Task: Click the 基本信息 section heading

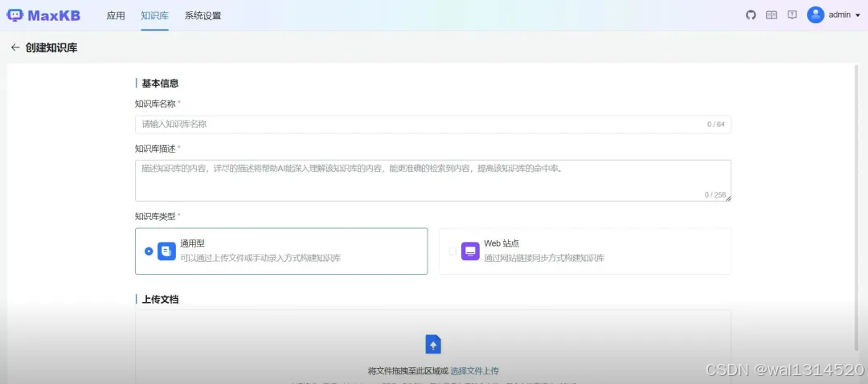Action: 160,84
